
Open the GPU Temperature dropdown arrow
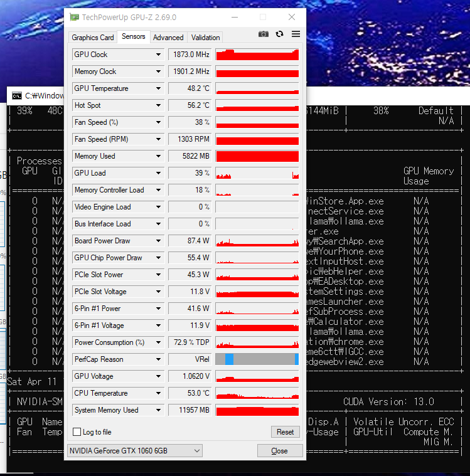click(x=158, y=88)
